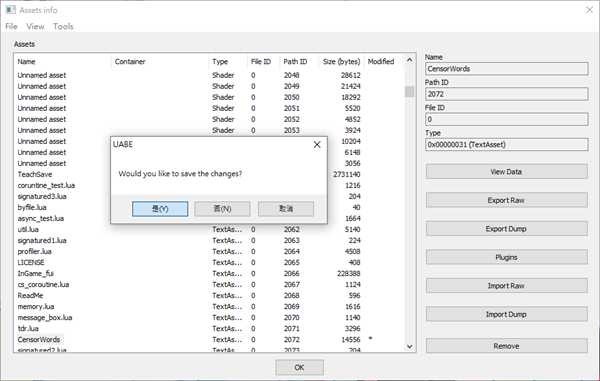
Task: Click the up arrow of assets list scrollbar
Action: [x=409, y=60]
